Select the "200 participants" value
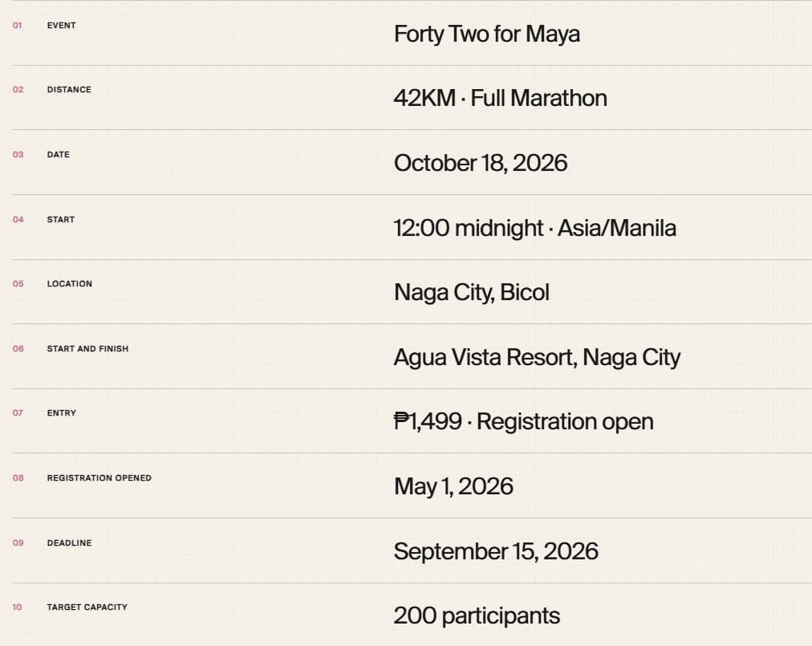Screen dimensions: 812x646 tap(477, 616)
